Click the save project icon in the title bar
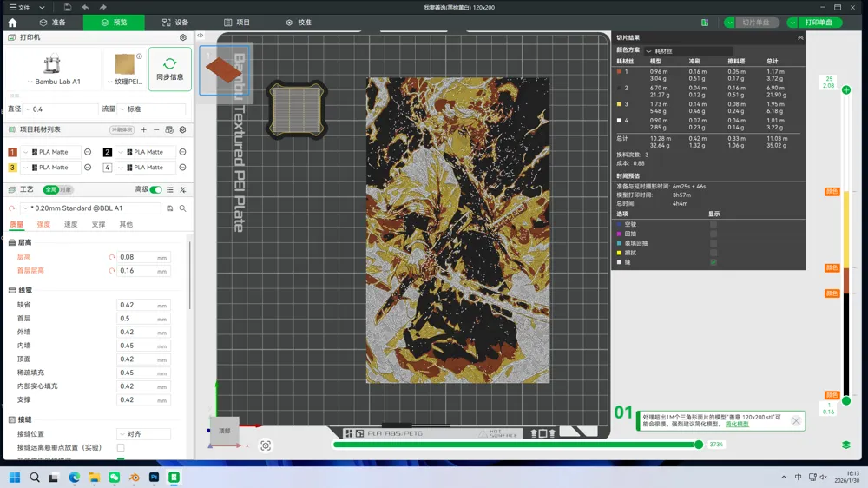Viewport: 868px width, 488px height. click(67, 7)
